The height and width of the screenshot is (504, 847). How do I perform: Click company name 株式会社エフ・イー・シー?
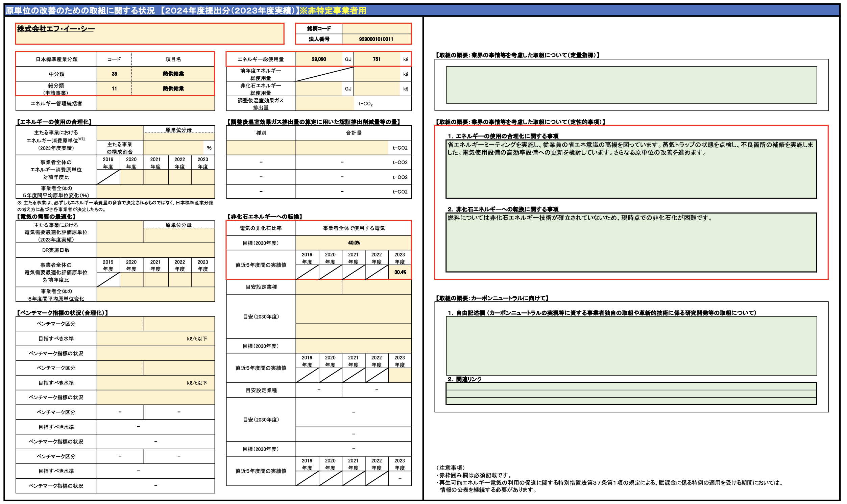56,29
